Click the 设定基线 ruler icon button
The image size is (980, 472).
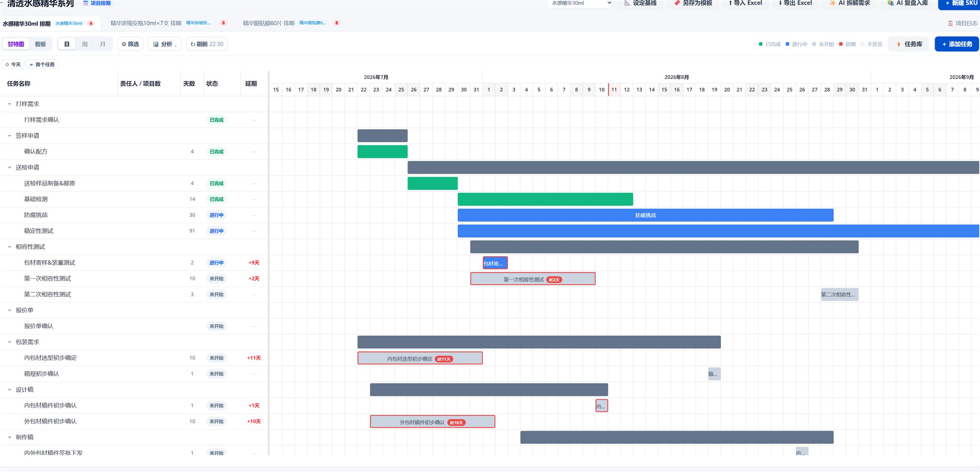tap(640, 3)
